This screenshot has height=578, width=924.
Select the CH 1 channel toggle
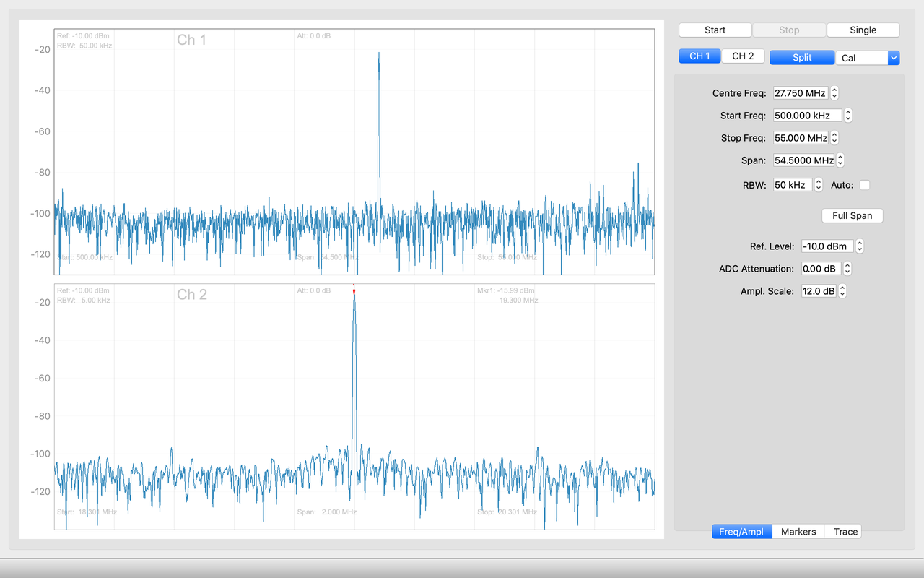pyautogui.click(x=699, y=56)
